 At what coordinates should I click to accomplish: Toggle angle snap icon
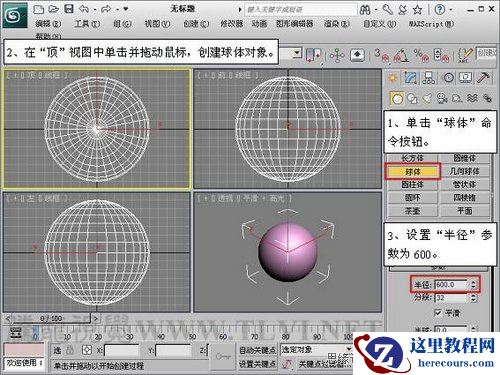401,56
